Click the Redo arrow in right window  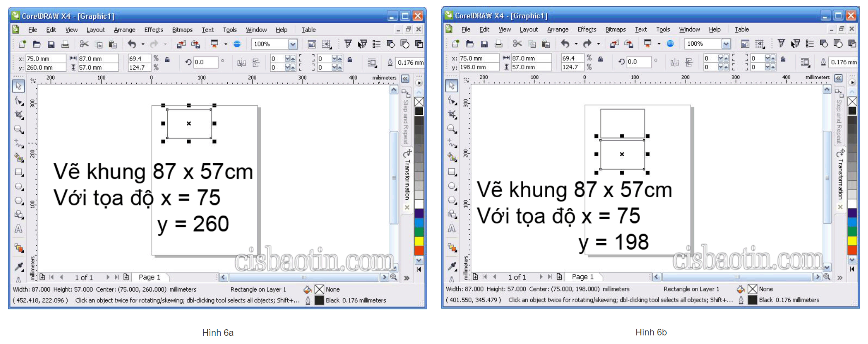(587, 44)
